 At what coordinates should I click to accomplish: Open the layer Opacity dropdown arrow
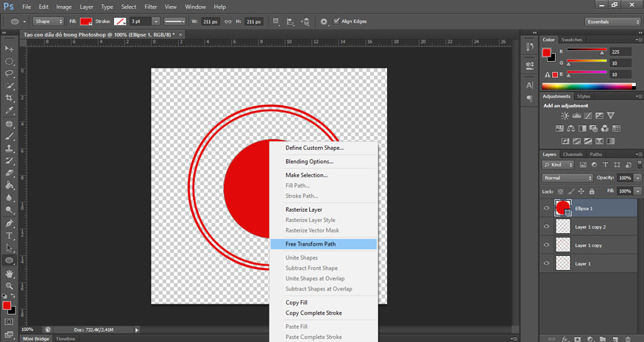point(637,178)
